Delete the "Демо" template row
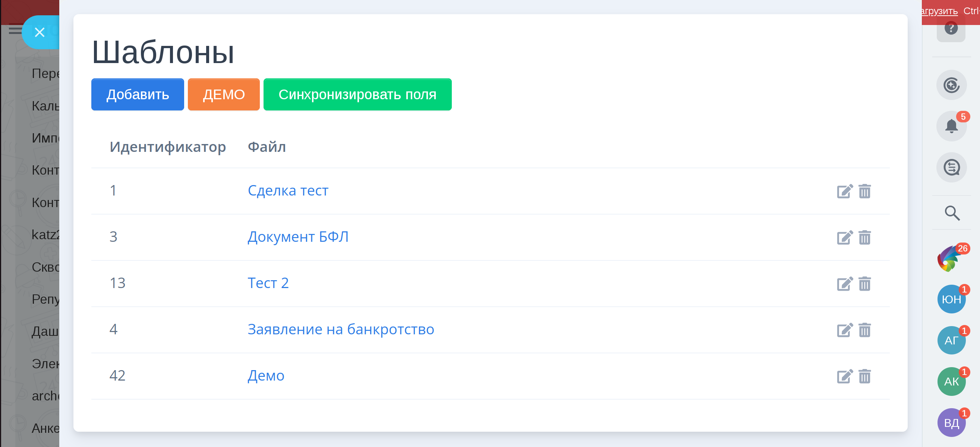Viewport: 980px width, 447px height. pos(864,376)
